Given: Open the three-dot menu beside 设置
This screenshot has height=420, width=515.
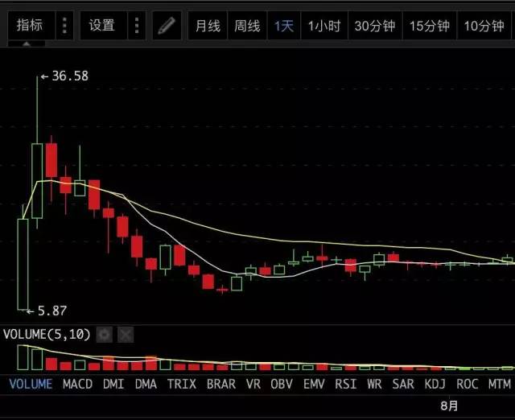Looking at the screenshot, I should [137, 26].
